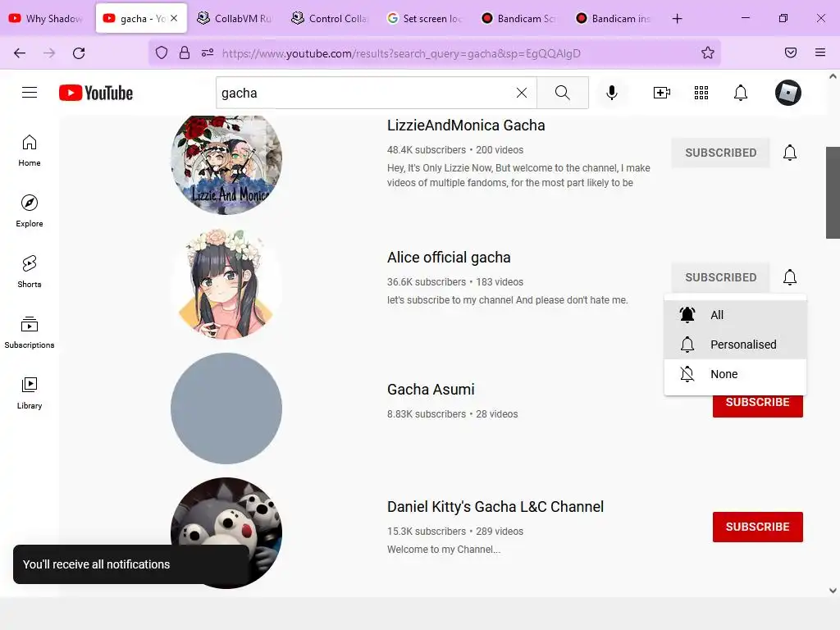The height and width of the screenshot is (630, 840).
Task: Go back in browser
Action: [x=20, y=53]
